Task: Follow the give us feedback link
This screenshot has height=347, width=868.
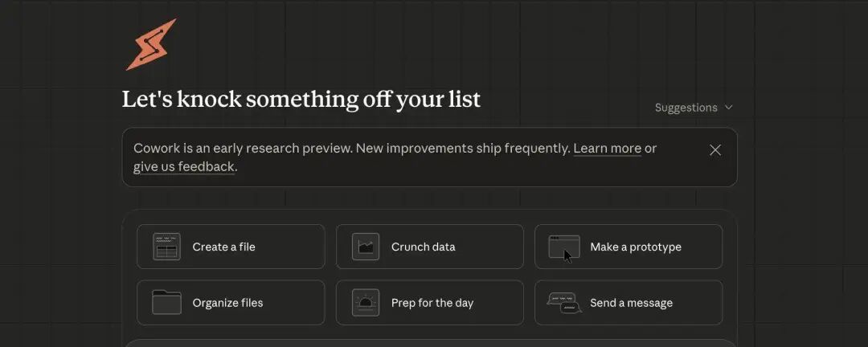Action: coord(184,167)
